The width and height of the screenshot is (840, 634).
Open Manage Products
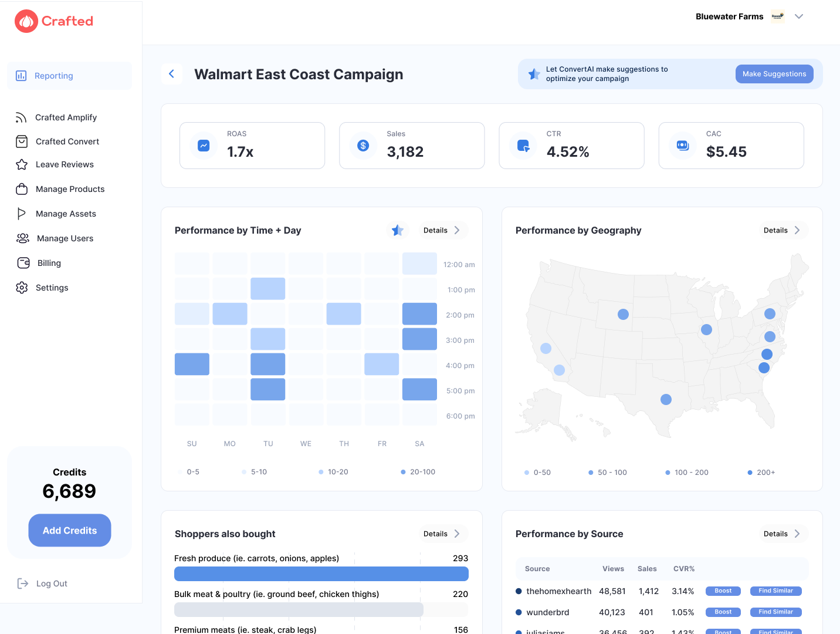70,189
